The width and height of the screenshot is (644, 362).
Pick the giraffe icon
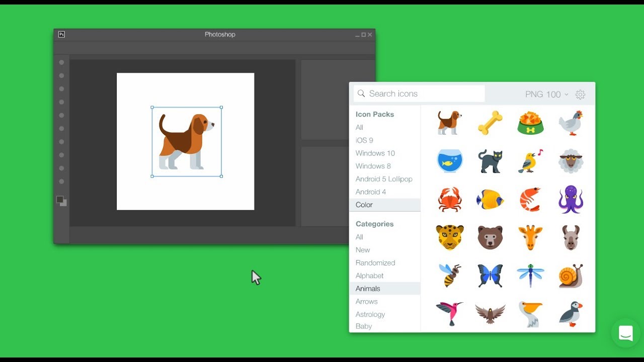pos(530,238)
